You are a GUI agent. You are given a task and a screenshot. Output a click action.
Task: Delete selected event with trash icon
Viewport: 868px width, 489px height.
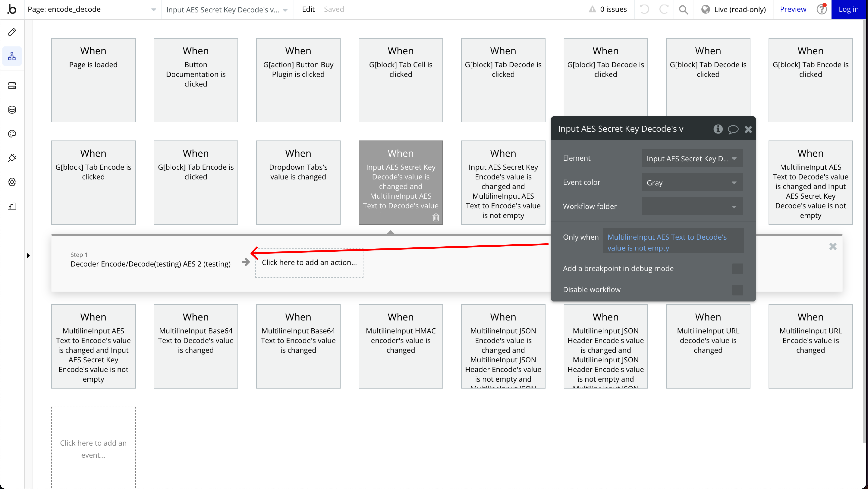(x=436, y=217)
